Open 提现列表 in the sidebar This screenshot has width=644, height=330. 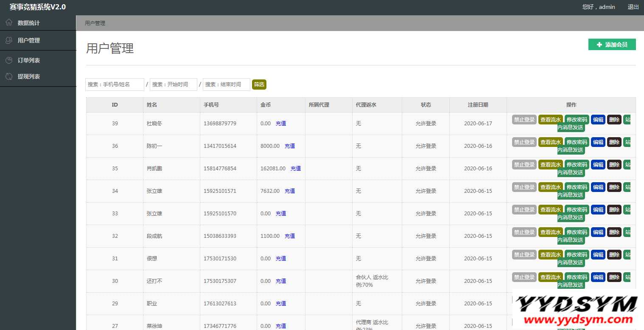pos(29,76)
